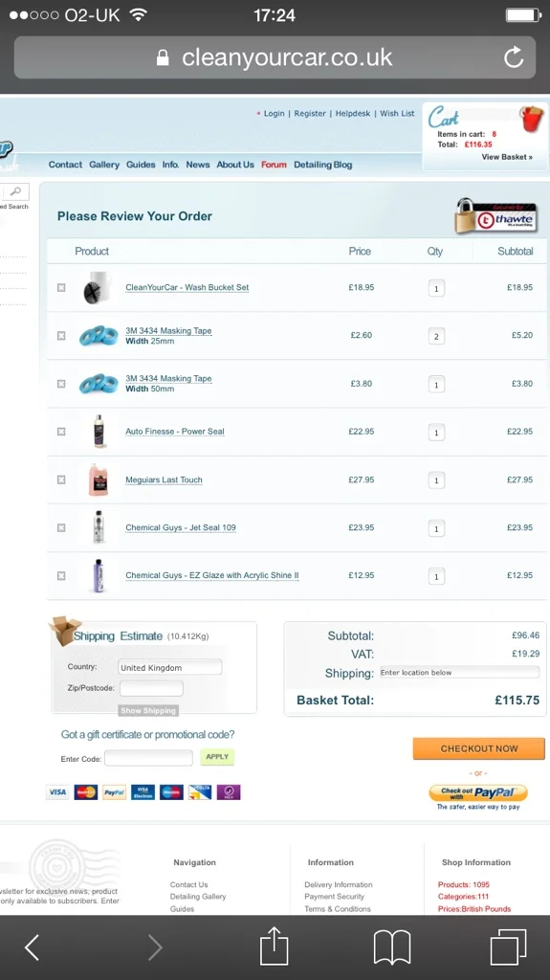This screenshot has height=980, width=550.
Task: Go back with Safari back arrow
Action: pyautogui.click(x=32, y=947)
